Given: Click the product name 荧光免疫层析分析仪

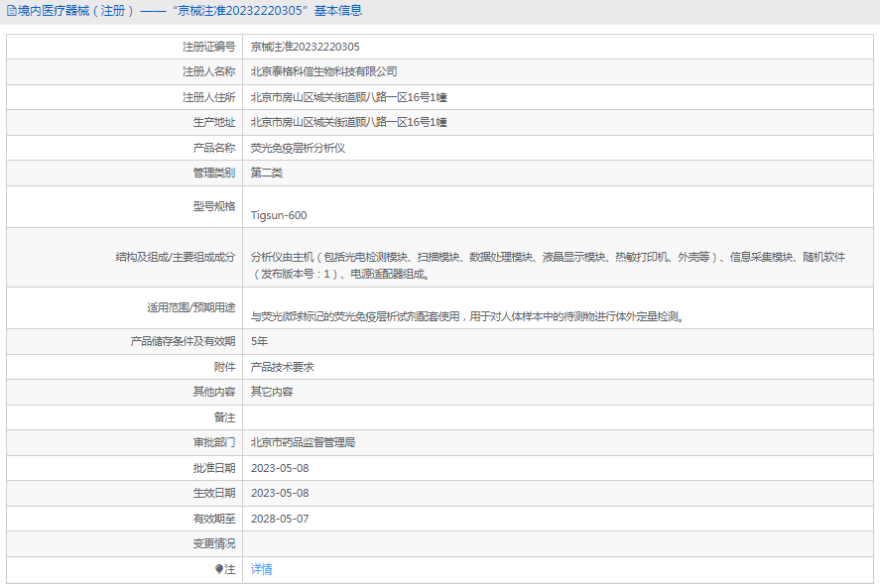Looking at the screenshot, I should [x=298, y=148].
